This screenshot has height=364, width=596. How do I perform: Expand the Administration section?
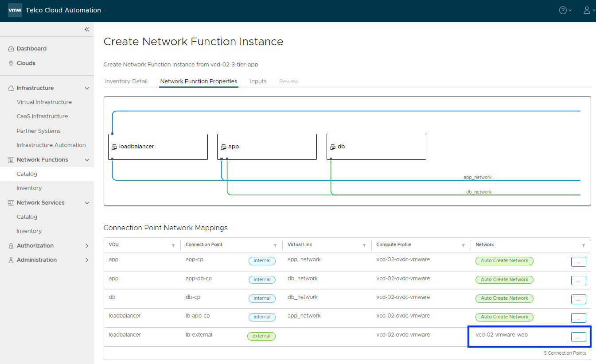[87, 260]
